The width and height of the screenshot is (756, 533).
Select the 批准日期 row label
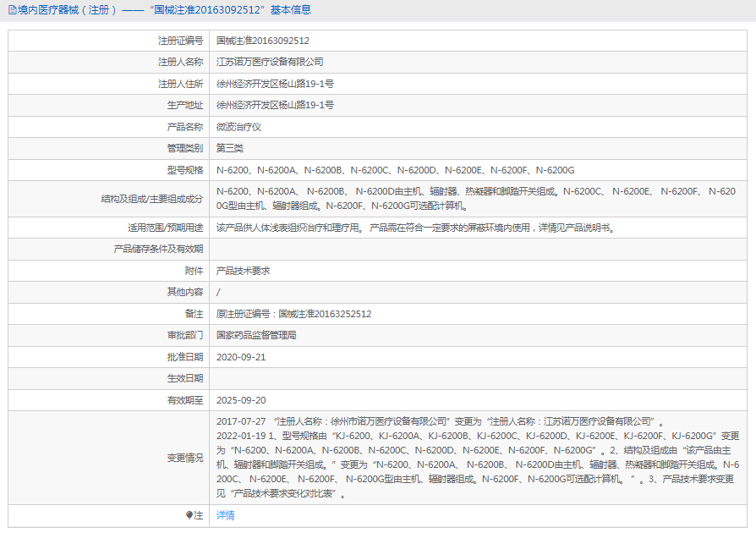185,357
